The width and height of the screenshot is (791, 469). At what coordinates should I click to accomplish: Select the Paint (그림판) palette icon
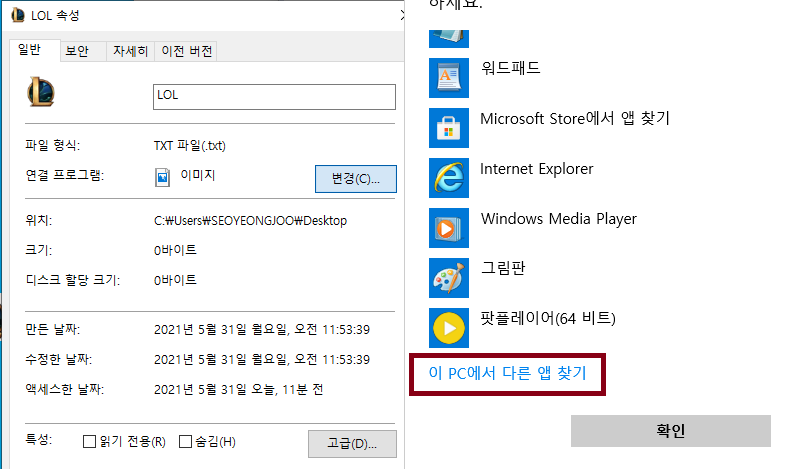pos(448,278)
